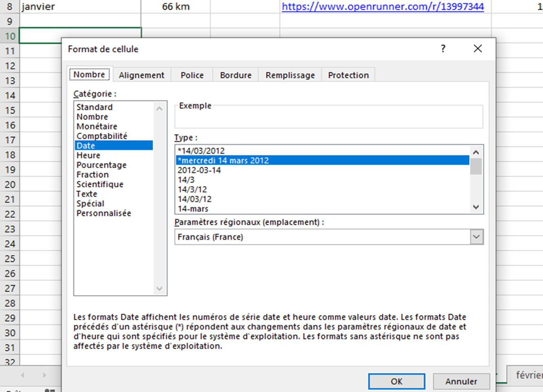This screenshot has width=543, height=392.
Task: Expand the Paramètres régionaux dropdown
Action: 476,237
